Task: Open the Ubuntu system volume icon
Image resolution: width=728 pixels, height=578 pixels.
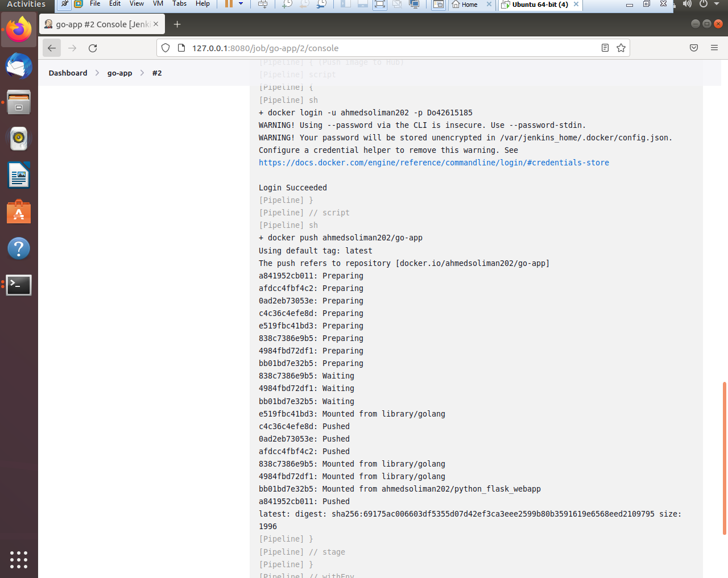Action: (687, 4)
